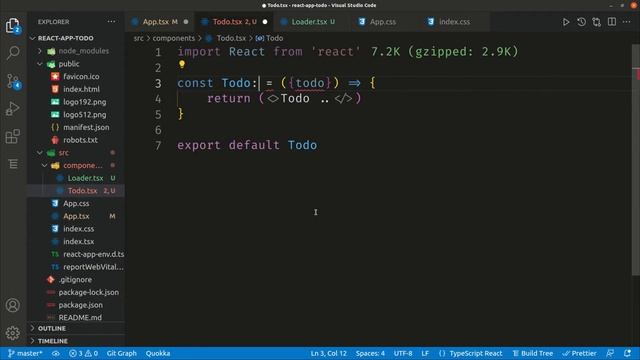This screenshot has height=360, width=640.
Task: Click Spaces: 4 indentation setting
Action: [370, 353]
